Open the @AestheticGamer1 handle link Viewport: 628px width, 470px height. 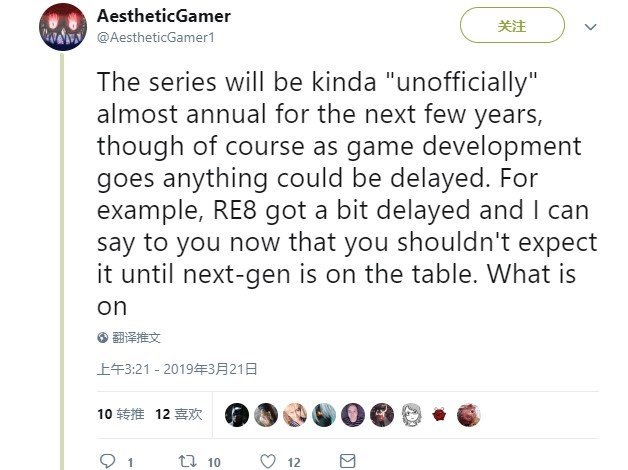(156, 37)
